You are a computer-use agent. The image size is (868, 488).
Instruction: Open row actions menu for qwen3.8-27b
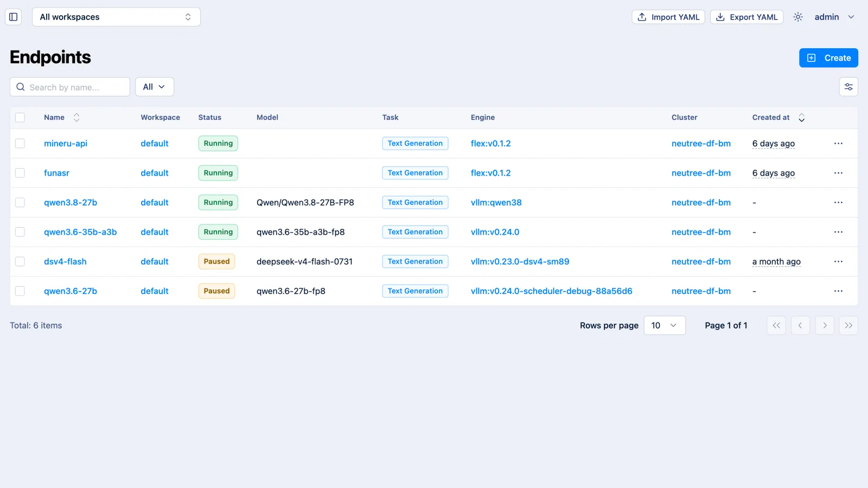click(x=838, y=203)
